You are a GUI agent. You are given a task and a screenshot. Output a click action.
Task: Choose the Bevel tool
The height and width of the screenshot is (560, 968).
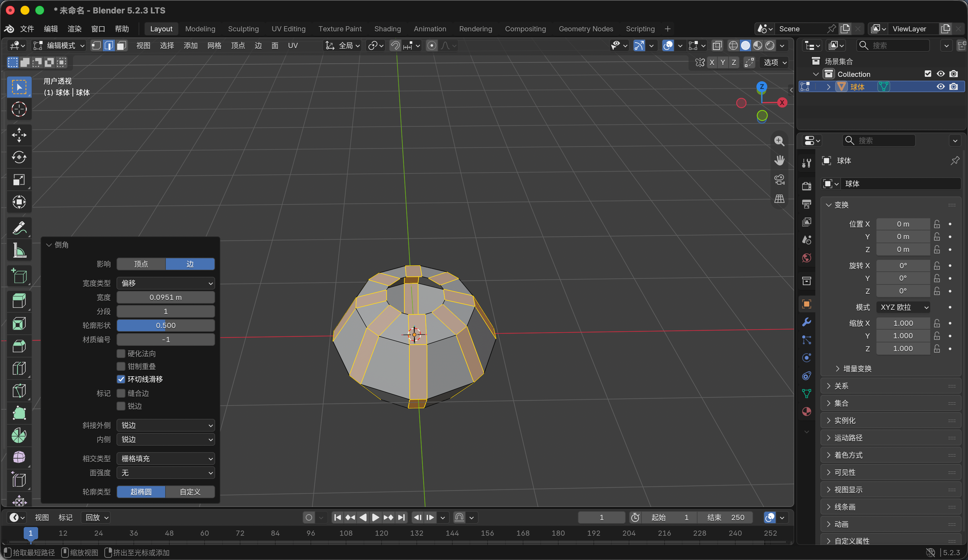click(19, 346)
